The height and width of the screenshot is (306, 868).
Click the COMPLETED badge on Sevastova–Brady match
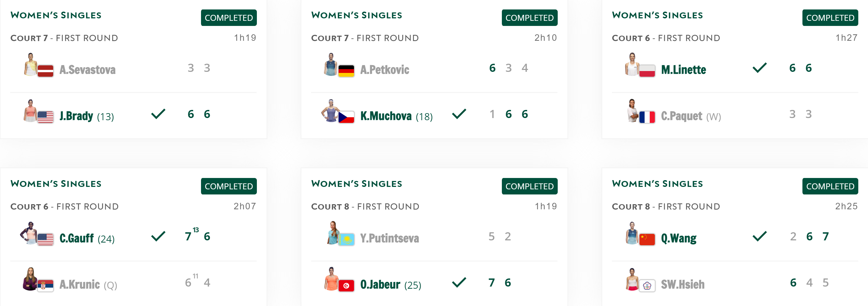(x=229, y=18)
